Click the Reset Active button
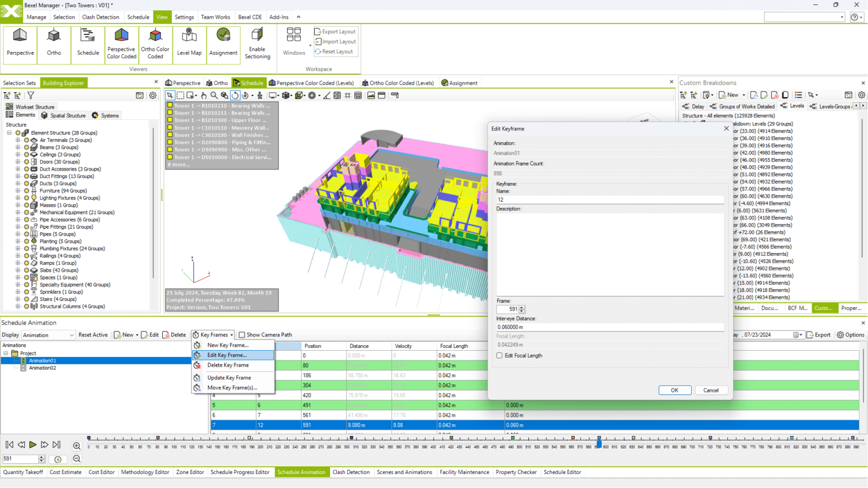The width and height of the screenshot is (868, 488). coord(93,335)
